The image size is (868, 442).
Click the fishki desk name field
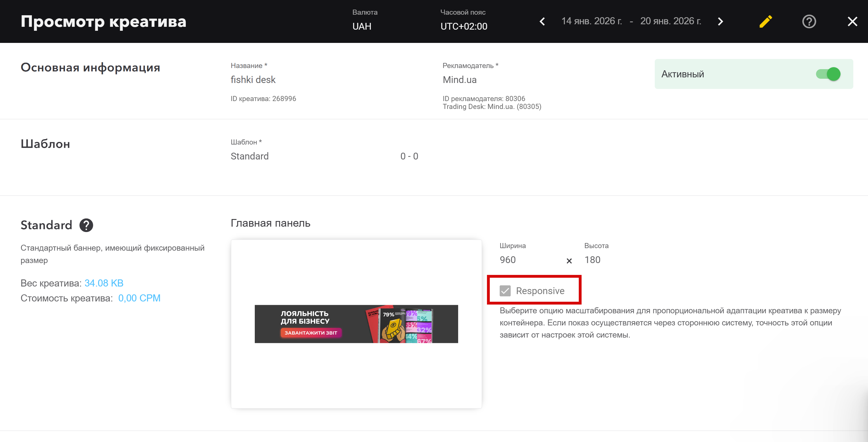[253, 80]
